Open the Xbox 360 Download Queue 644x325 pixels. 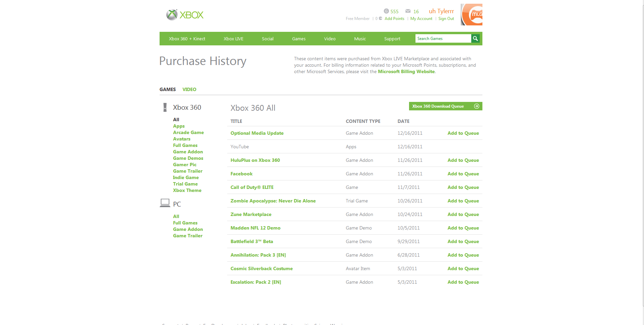[446, 106]
